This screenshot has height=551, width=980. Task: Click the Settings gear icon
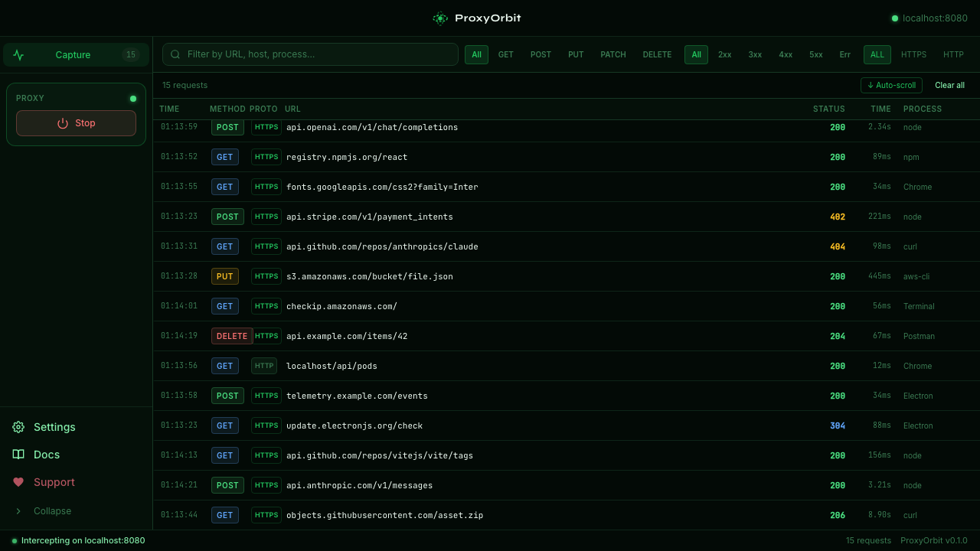[x=18, y=427]
